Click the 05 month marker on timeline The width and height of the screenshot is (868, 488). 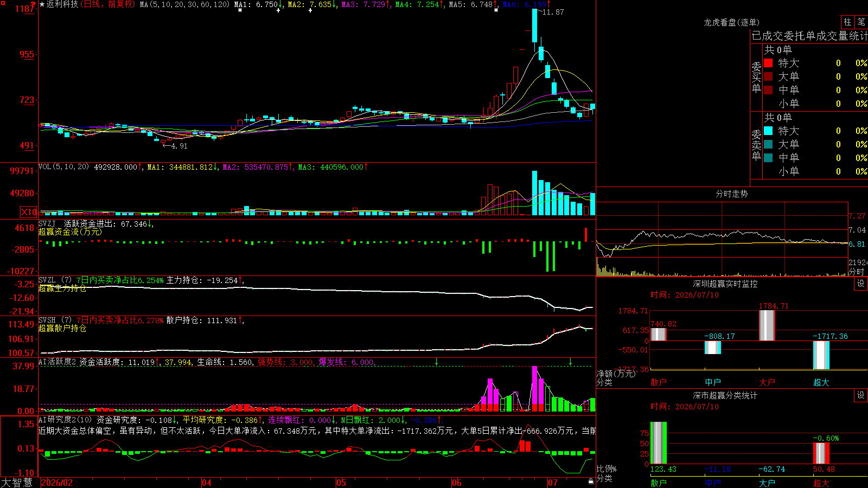coord(341,483)
